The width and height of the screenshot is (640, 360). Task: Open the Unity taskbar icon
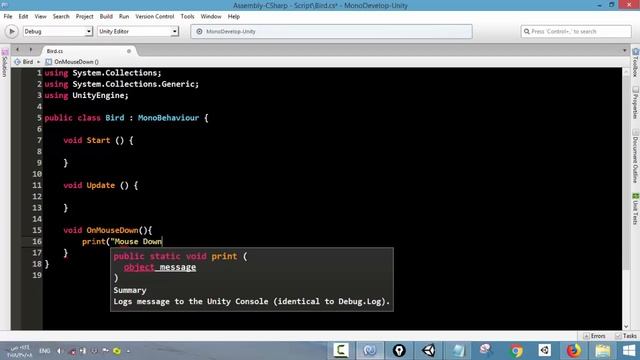click(429, 350)
